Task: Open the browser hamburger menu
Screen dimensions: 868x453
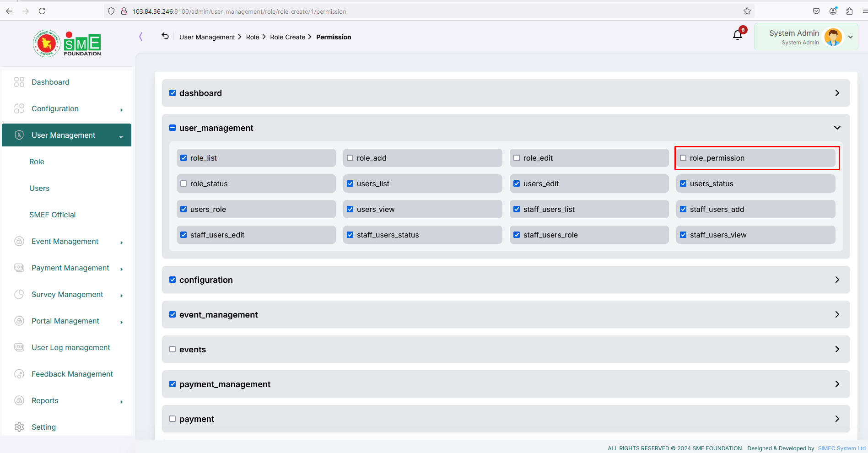Action: [864, 11]
